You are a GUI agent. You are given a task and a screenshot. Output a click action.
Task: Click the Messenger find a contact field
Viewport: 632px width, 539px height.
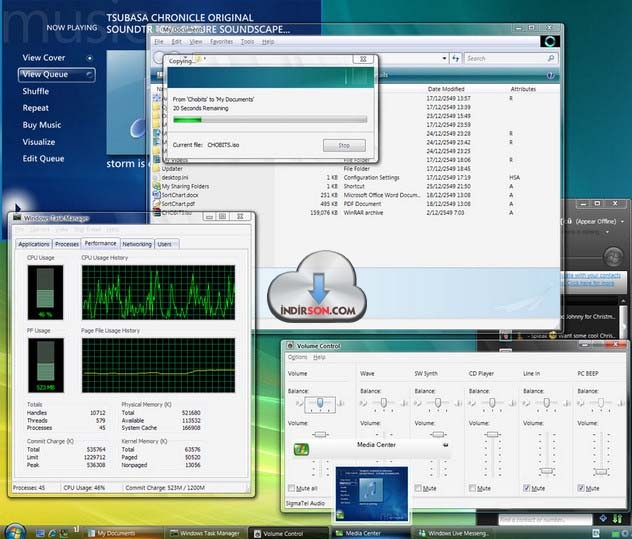point(545,519)
